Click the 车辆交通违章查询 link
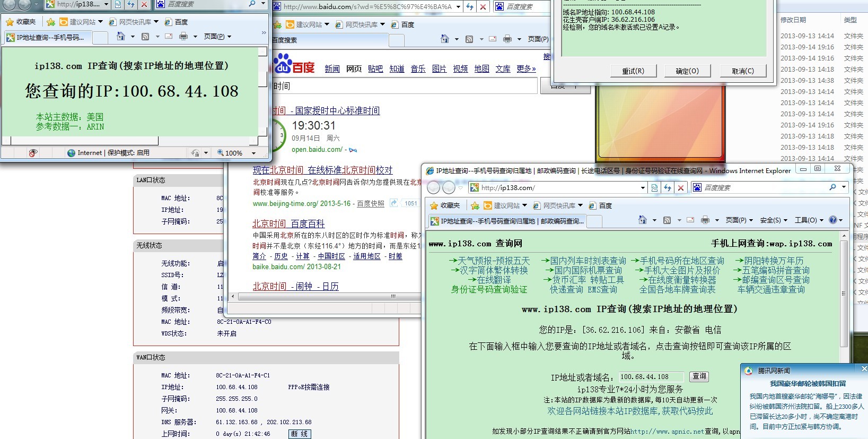 click(771, 289)
